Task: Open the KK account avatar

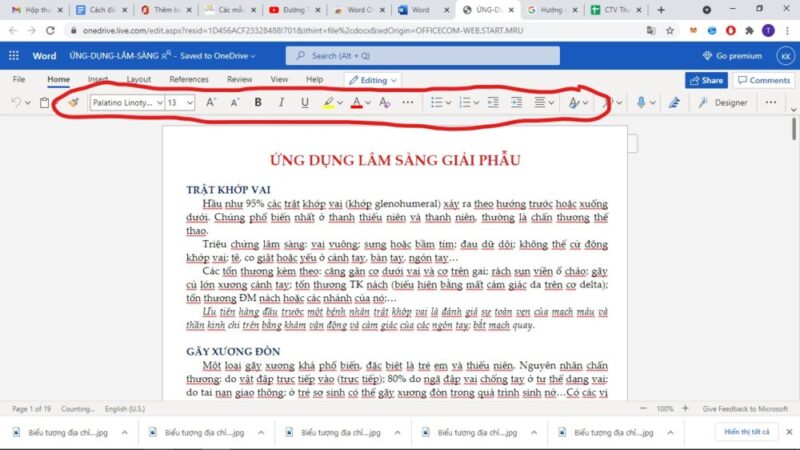Action: [x=785, y=56]
